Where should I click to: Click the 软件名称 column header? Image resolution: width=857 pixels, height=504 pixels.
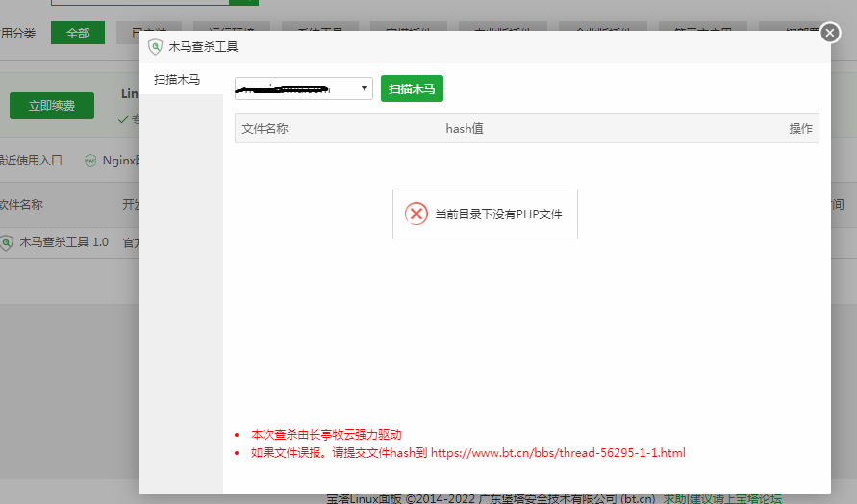point(21,205)
